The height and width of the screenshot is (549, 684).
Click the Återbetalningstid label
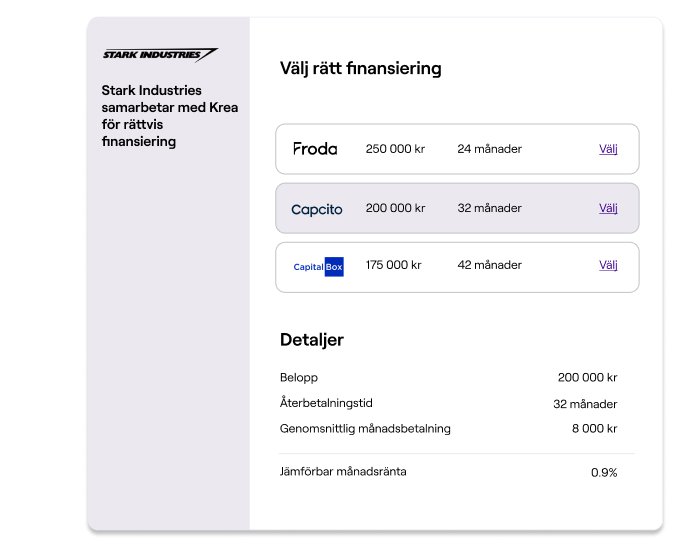coord(326,403)
